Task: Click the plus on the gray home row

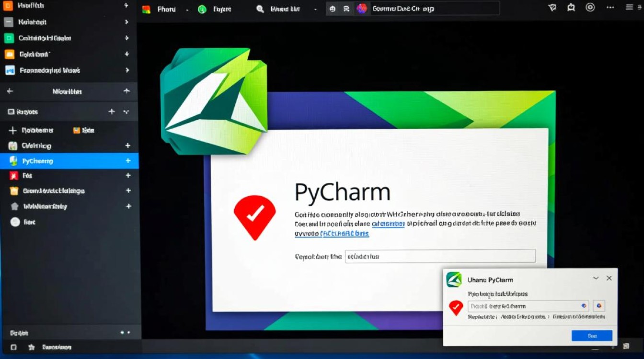Action: (x=128, y=206)
